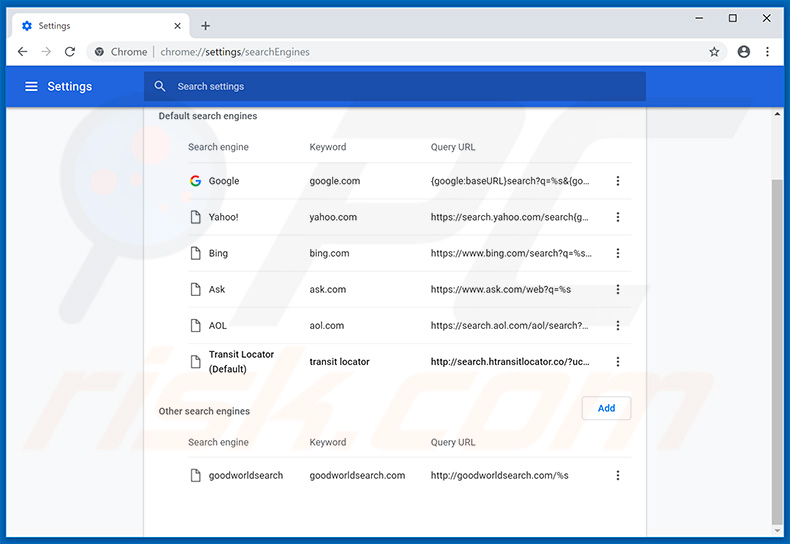Open more actions menu for Bing
This screenshot has width=790, height=544.
[618, 253]
